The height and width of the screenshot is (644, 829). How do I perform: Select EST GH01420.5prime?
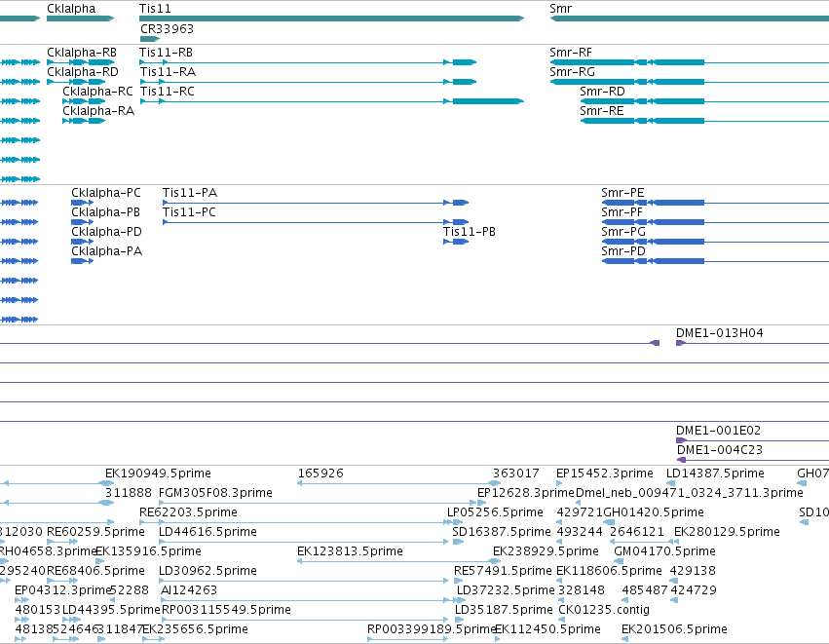tap(654, 512)
